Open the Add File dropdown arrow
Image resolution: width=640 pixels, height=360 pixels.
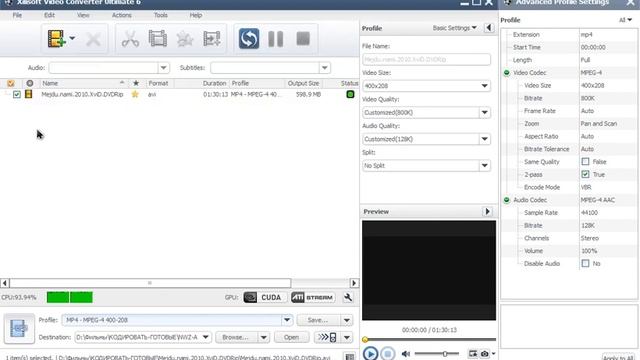[72, 38]
